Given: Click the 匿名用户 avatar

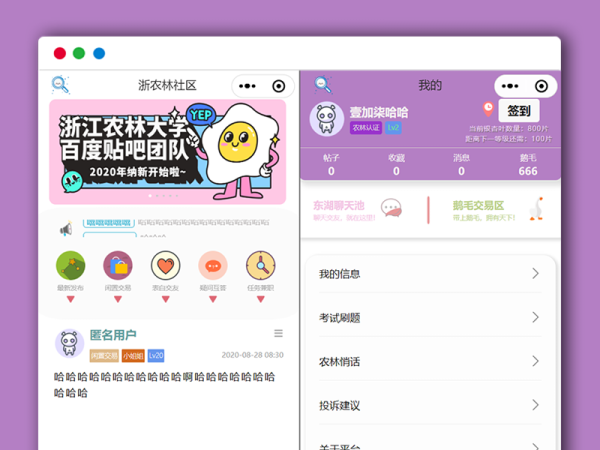Looking at the screenshot, I should pos(70,343).
